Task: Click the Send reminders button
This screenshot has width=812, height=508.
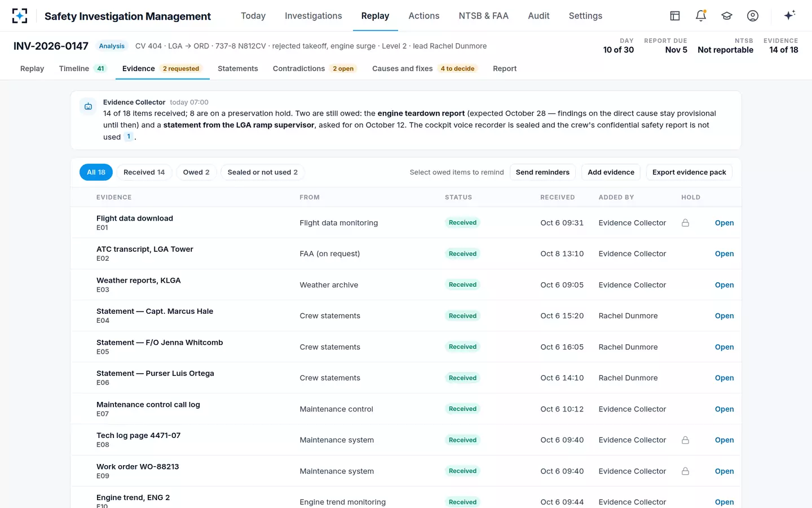Action: pyautogui.click(x=542, y=172)
